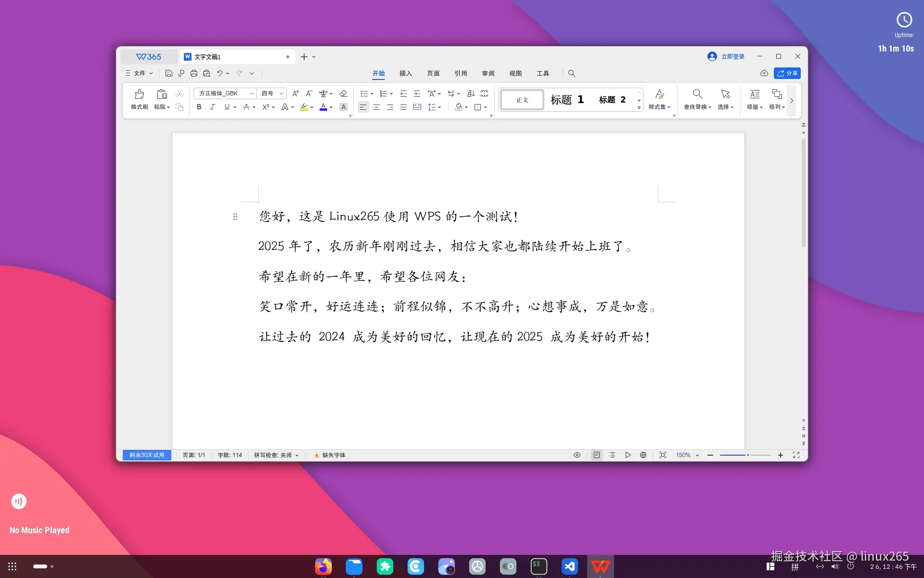Viewport: 924px width, 578px height.
Task: Click the 立即登录 login button
Action: [x=726, y=56]
